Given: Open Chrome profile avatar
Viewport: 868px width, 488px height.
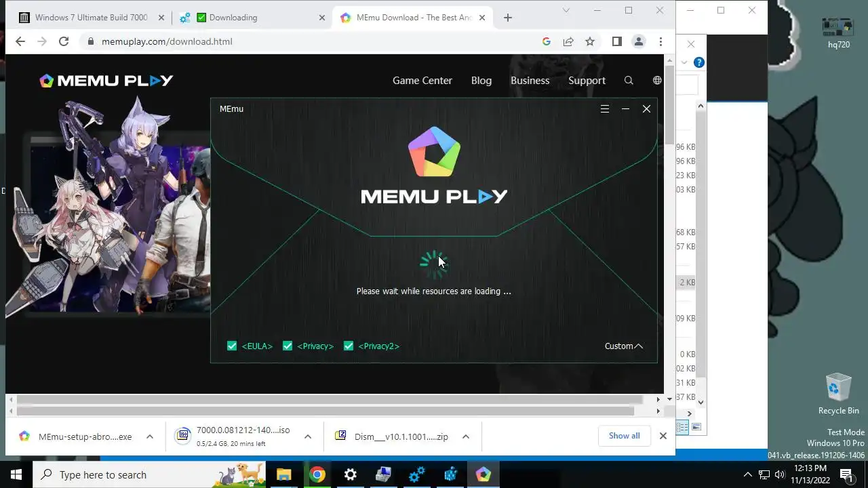Looking at the screenshot, I should coord(639,41).
